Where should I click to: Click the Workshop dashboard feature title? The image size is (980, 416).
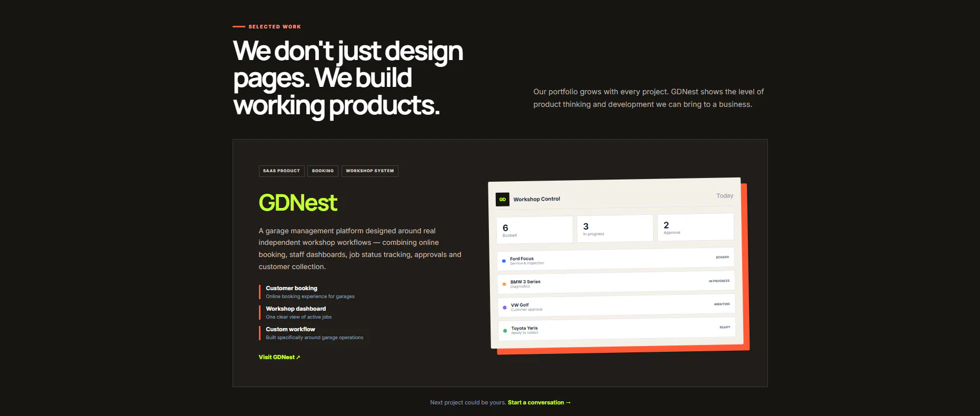pos(296,309)
